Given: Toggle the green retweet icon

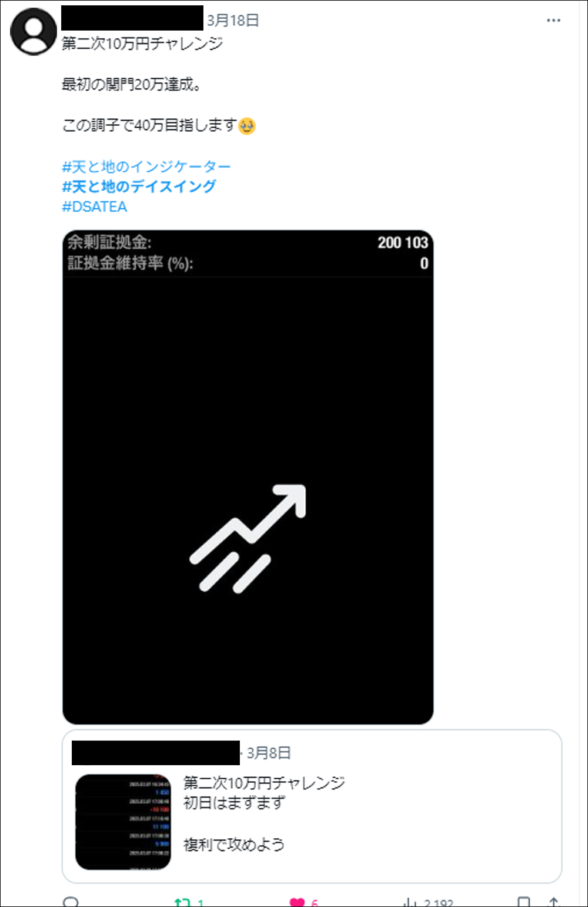Looking at the screenshot, I should (x=183, y=902).
